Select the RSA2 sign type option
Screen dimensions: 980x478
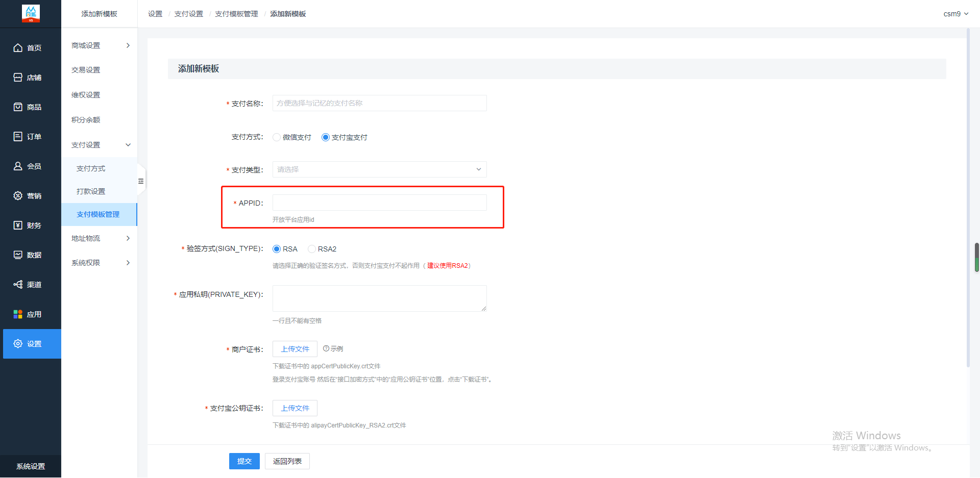[x=311, y=249]
